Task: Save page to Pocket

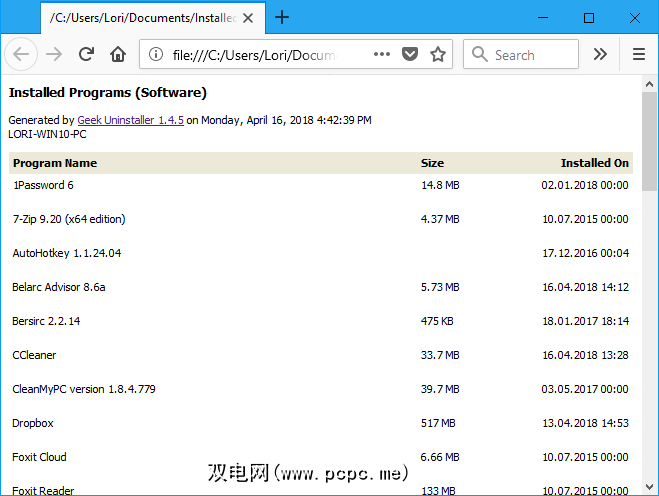Action: click(x=411, y=54)
